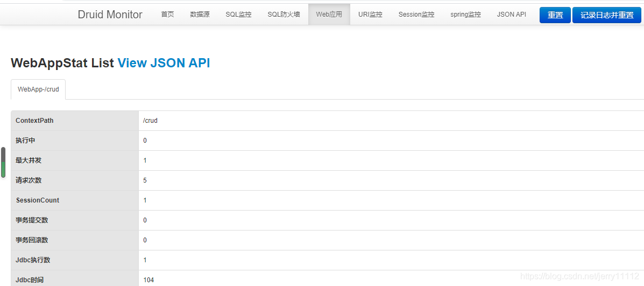Open SQL防火墙 page
Screen dimensions: 644x286
tap(284, 15)
